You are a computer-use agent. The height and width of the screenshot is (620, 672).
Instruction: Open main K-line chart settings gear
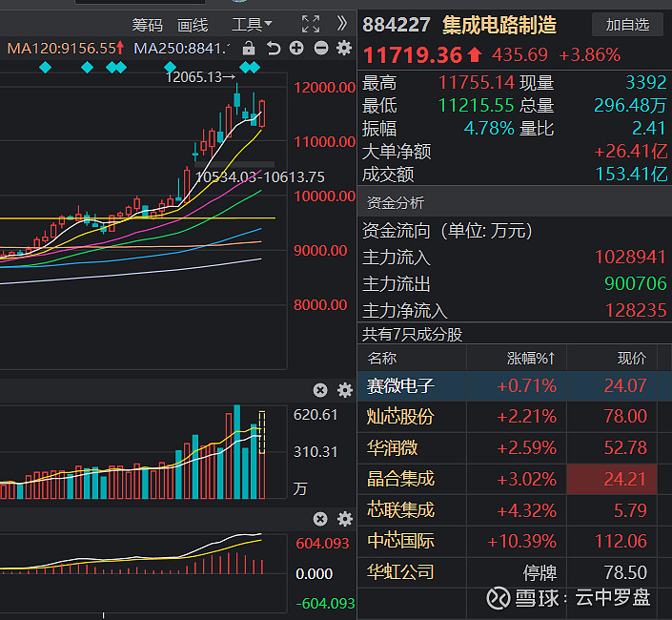[344, 48]
